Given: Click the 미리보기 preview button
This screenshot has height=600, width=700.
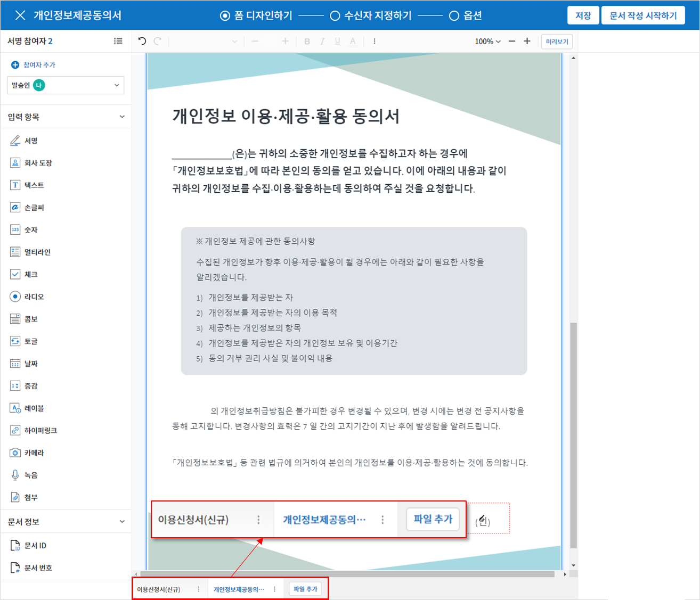Looking at the screenshot, I should (557, 42).
